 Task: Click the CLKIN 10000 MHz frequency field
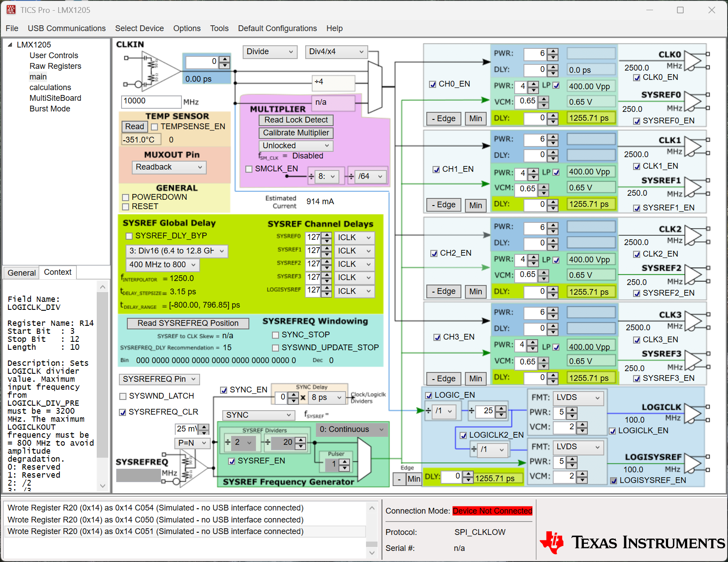pos(151,102)
